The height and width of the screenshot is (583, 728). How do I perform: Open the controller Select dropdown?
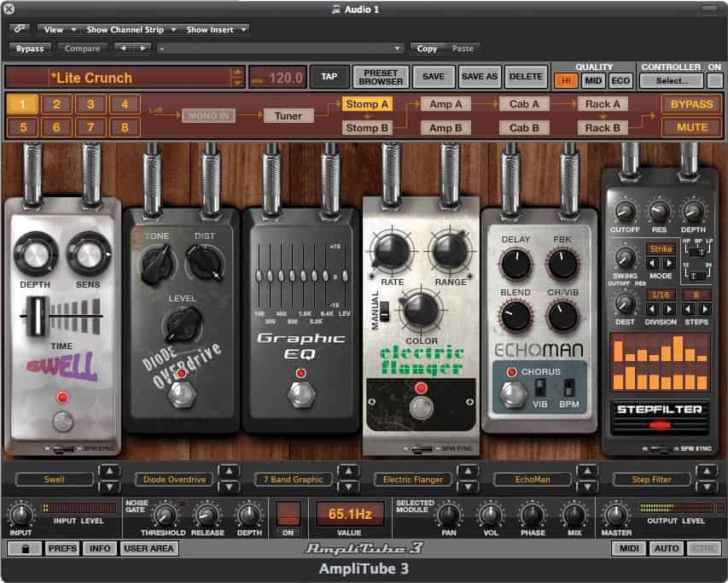point(672,81)
